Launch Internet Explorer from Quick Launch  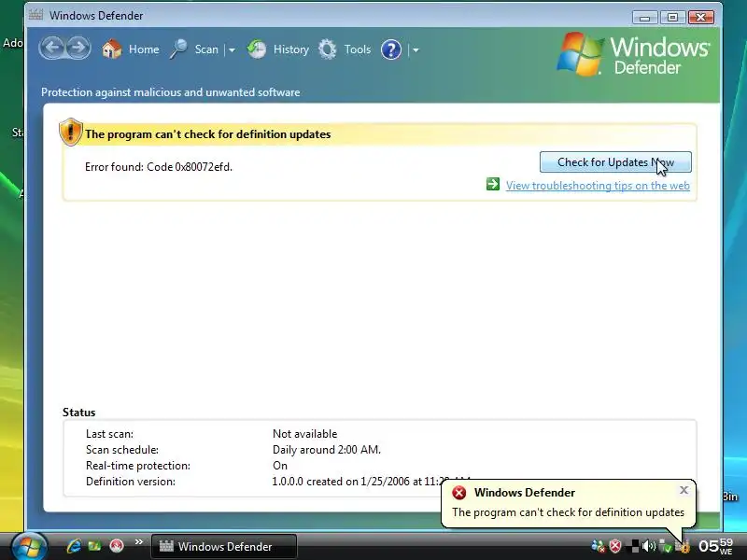click(x=74, y=546)
